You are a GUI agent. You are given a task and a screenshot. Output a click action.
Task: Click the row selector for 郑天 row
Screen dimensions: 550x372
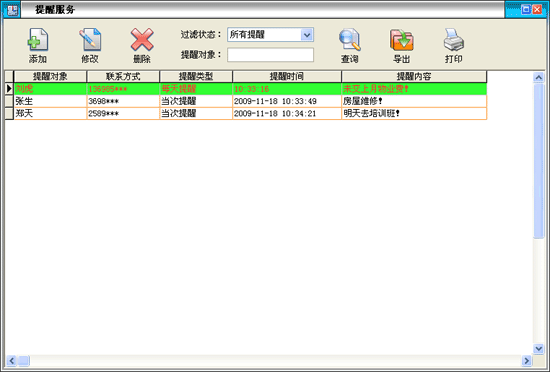click(9, 114)
